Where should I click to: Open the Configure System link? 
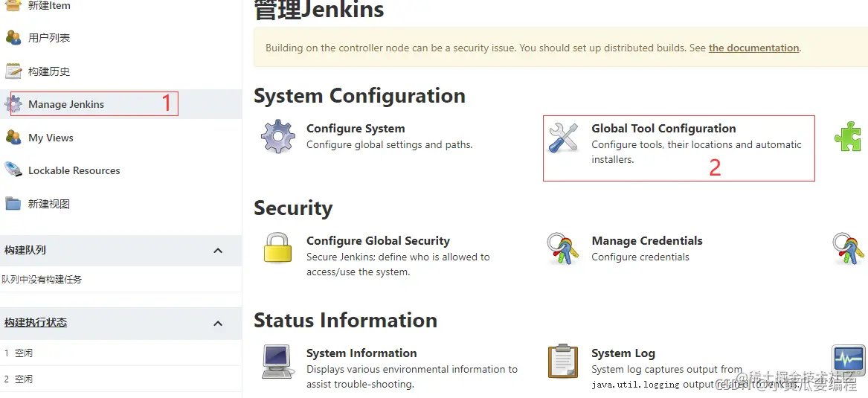(356, 129)
